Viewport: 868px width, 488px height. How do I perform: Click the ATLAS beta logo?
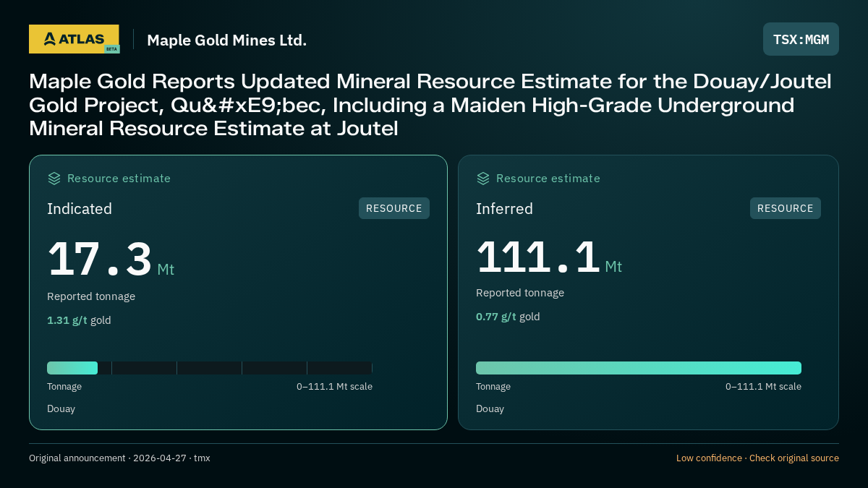tap(75, 39)
